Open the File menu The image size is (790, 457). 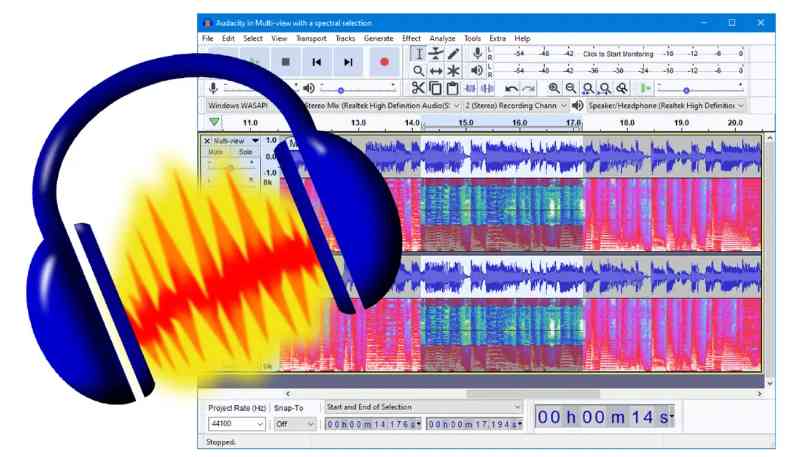(x=208, y=38)
